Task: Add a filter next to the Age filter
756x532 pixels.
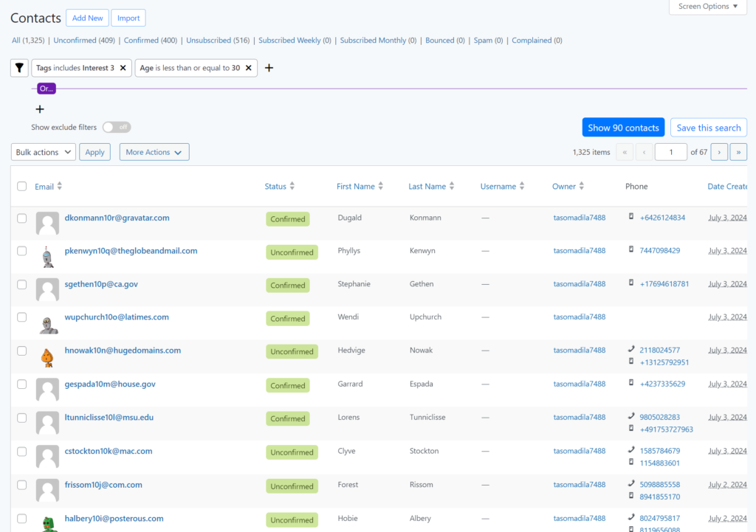Action: click(269, 68)
